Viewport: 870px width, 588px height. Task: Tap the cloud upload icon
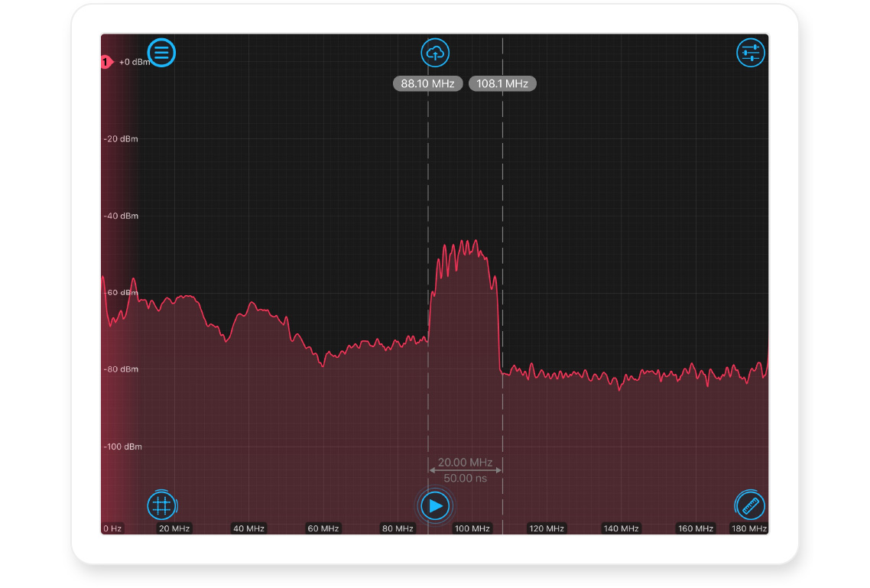(x=435, y=53)
